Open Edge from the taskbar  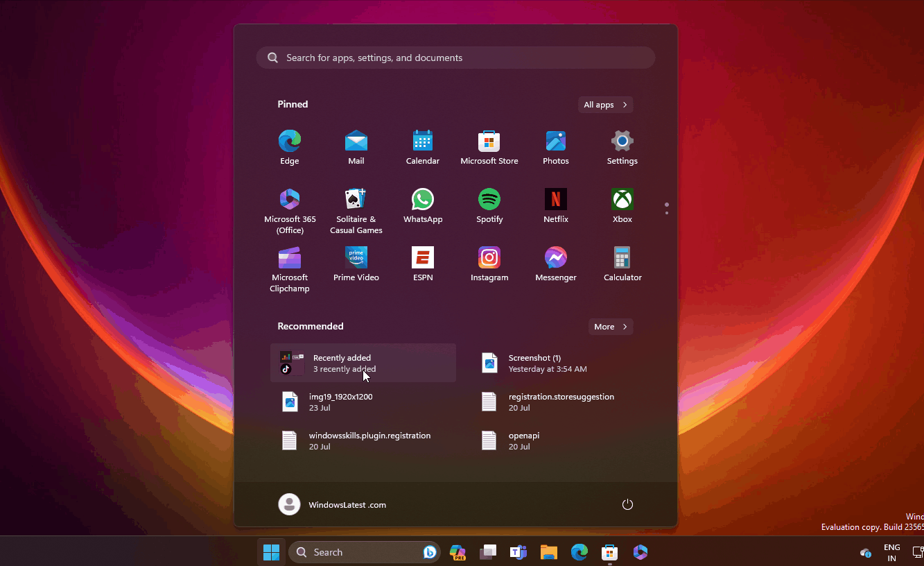579,552
